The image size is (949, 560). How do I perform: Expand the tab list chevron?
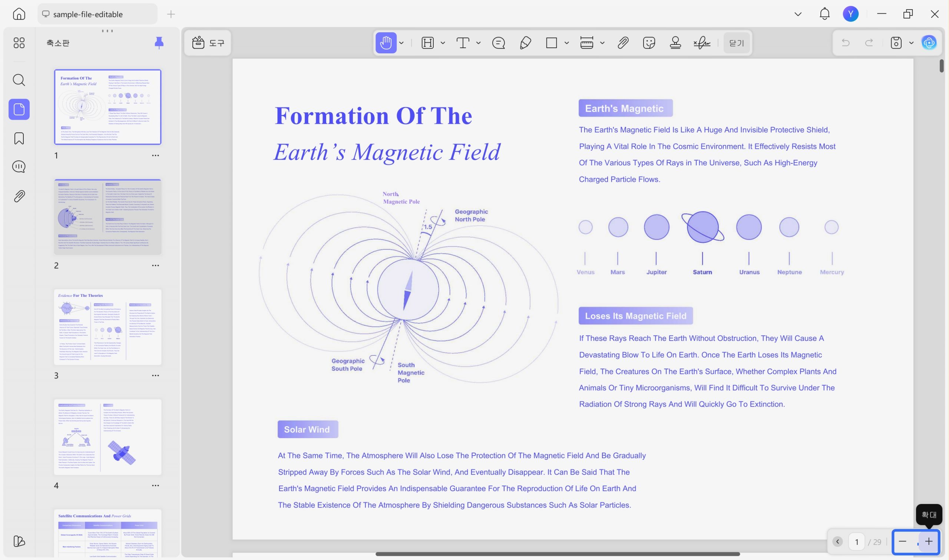(x=798, y=14)
